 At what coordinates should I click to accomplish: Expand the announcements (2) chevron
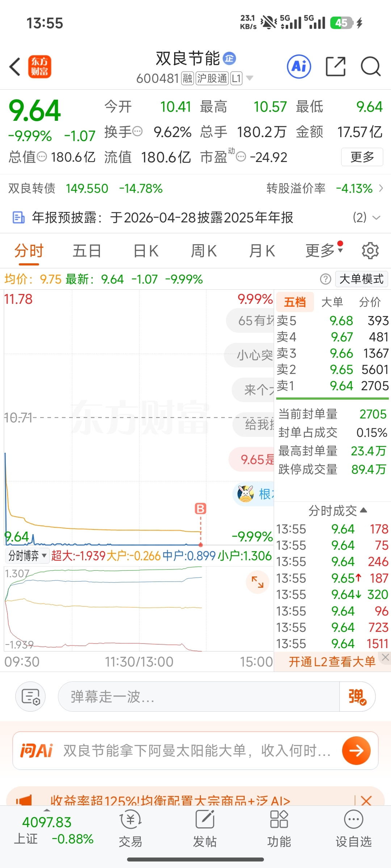(x=376, y=218)
